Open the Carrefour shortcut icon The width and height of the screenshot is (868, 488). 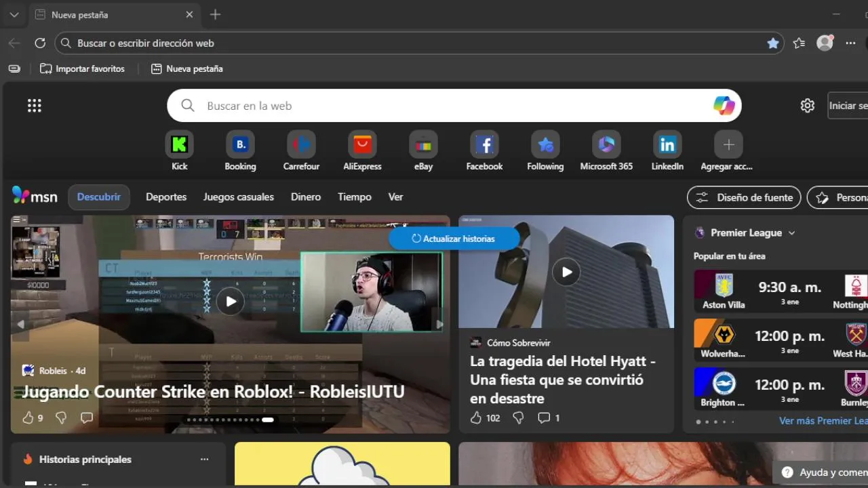301,144
